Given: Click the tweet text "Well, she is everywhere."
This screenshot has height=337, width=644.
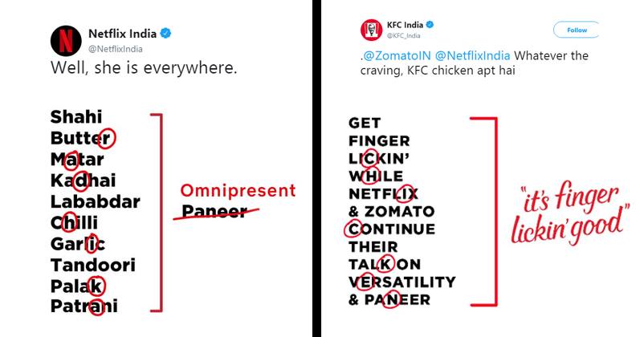Looking at the screenshot, I should click(144, 68).
